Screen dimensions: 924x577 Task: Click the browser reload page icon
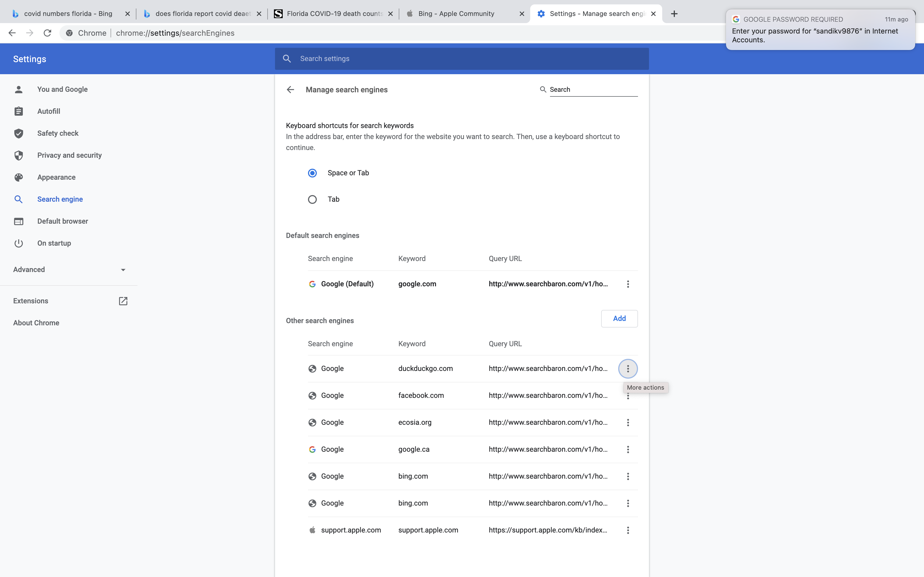pyautogui.click(x=47, y=33)
